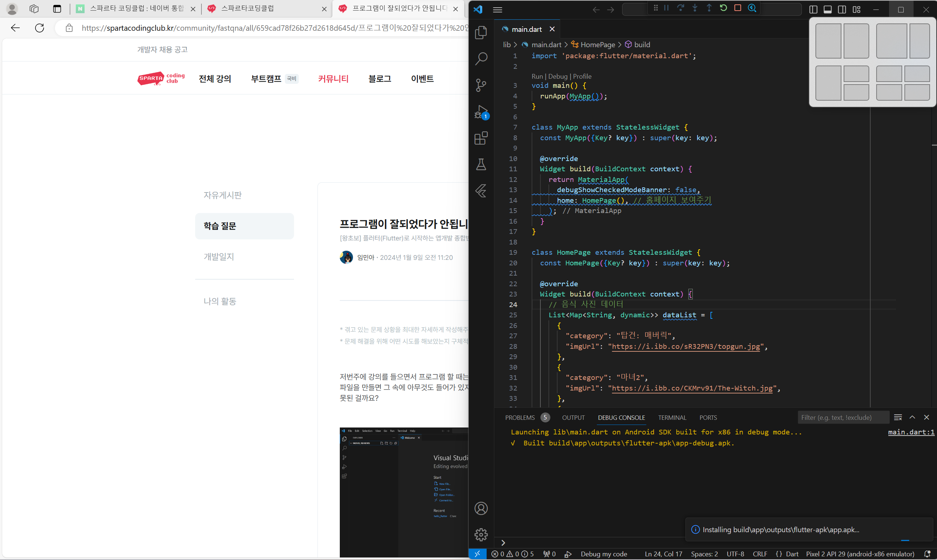Open the Testing flask view
Image resolution: width=937 pixels, height=560 pixels.
coord(481,165)
